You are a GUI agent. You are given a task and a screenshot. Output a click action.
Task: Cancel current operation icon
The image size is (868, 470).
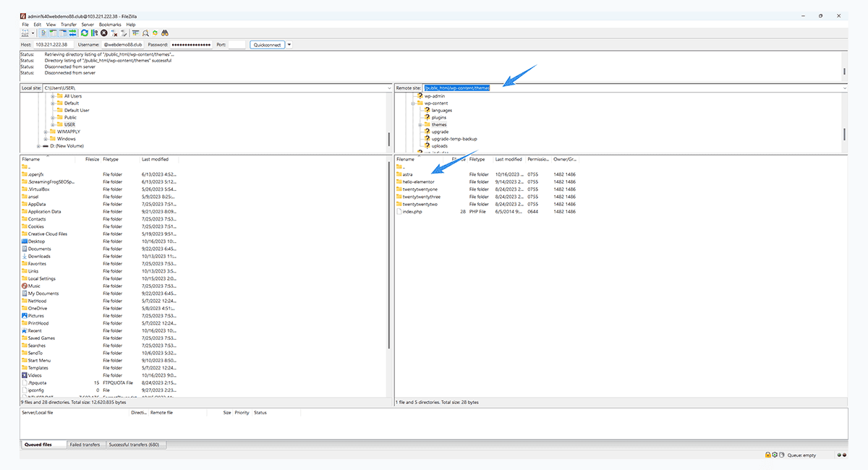[x=103, y=33]
